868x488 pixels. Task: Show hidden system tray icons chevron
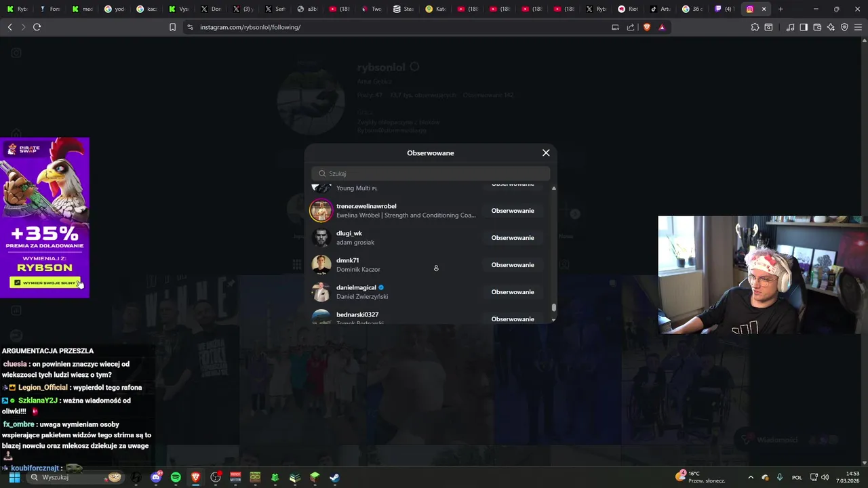pos(750,477)
